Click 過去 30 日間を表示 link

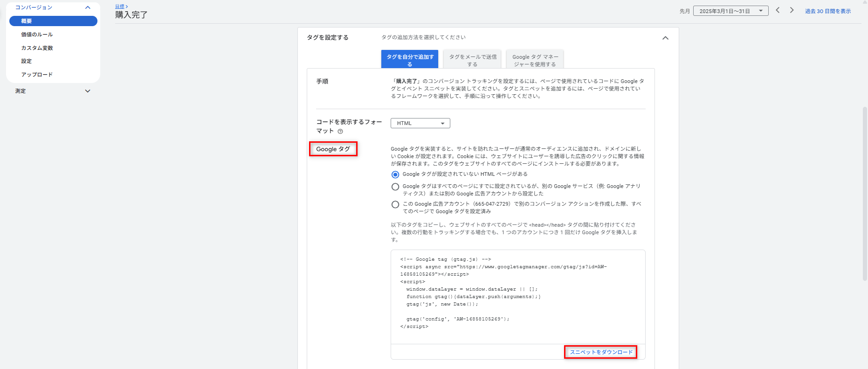coord(828,11)
